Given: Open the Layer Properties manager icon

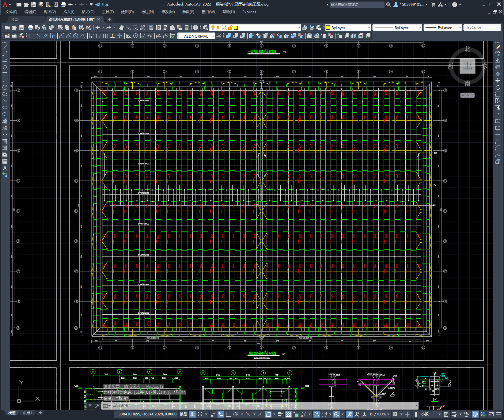Looking at the screenshot, I should [206, 28].
